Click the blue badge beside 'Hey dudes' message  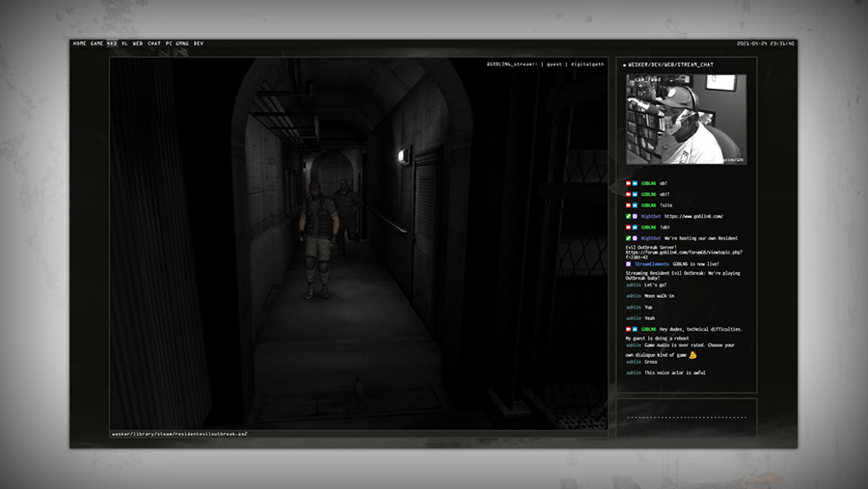(635, 329)
